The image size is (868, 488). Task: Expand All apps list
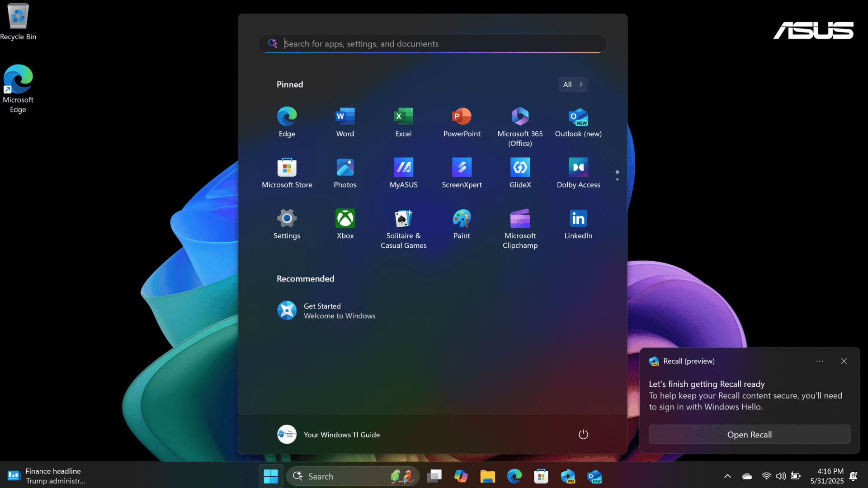point(573,84)
